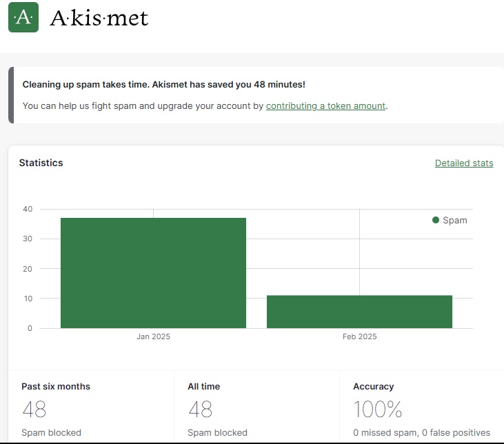Click the green Akismet logo icon
The width and height of the screenshot is (504, 444).
tap(23, 17)
